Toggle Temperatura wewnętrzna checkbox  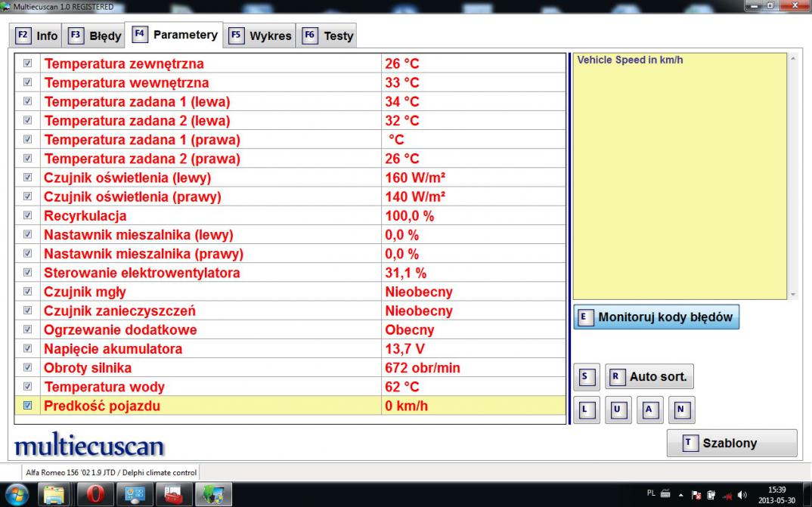(x=27, y=82)
